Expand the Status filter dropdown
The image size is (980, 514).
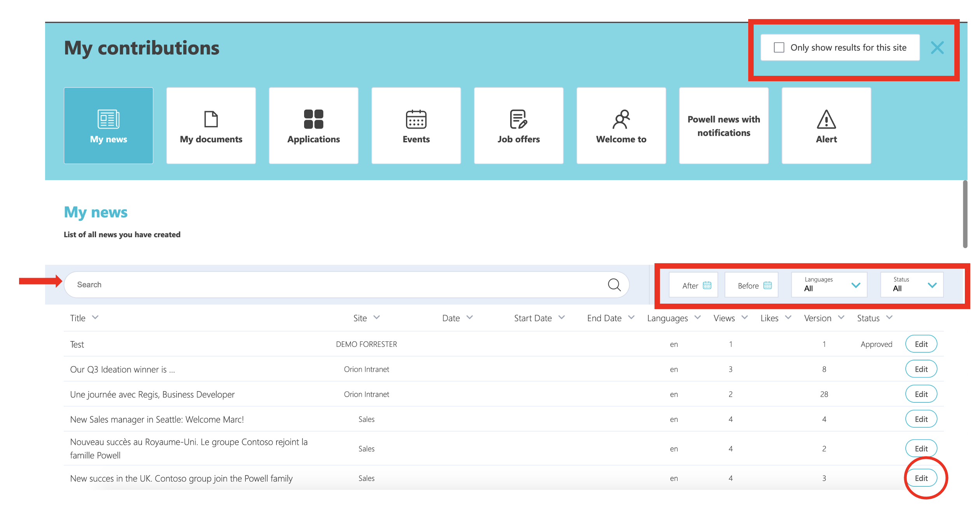(912, 285)
